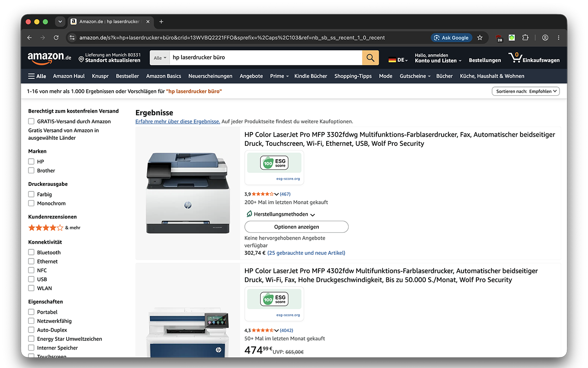Open HP Color LaserJet Pro MFP 3302fdwg title

[x=400, y=139]
